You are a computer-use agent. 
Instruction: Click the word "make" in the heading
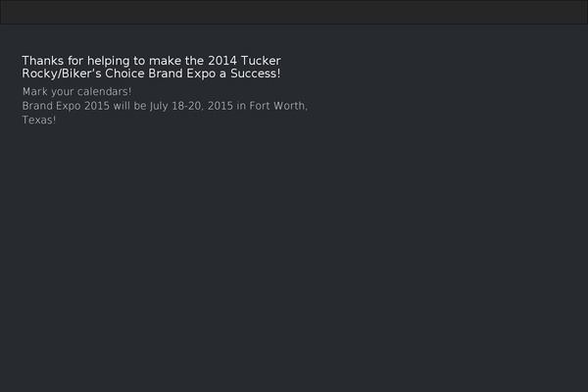[x=165, y=61]
